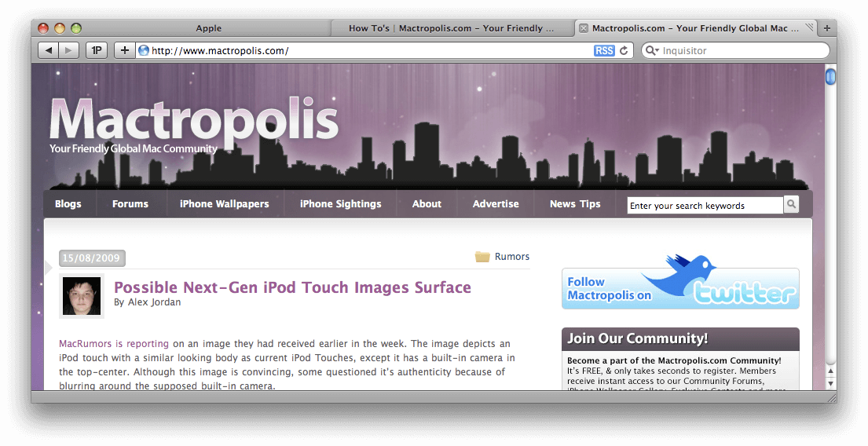Open the Forums navigation item
The width and height of the screenshot is (868, 446).
pyautogui.click(x=130, y=203)
